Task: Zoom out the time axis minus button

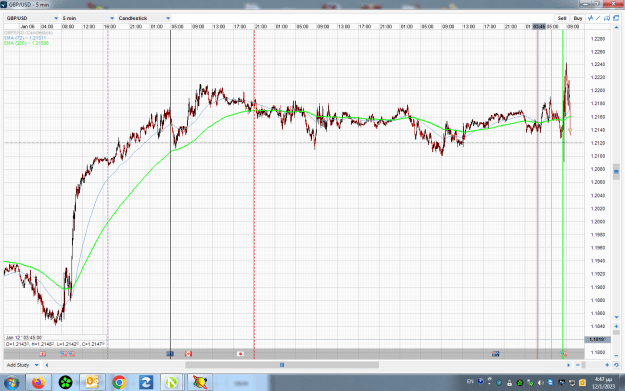Action: point(578,365)
